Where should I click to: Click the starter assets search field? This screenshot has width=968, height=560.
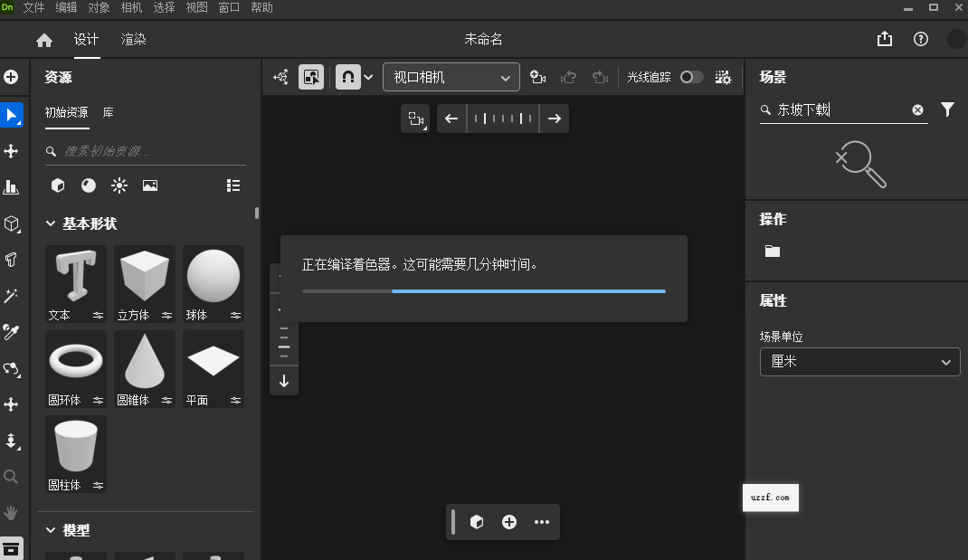145,151
